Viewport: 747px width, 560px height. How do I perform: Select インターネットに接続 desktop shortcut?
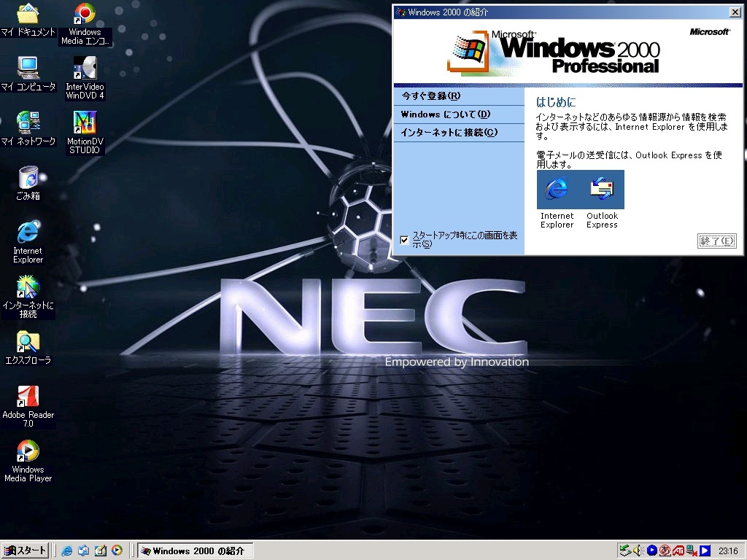(x=28, y=296)
